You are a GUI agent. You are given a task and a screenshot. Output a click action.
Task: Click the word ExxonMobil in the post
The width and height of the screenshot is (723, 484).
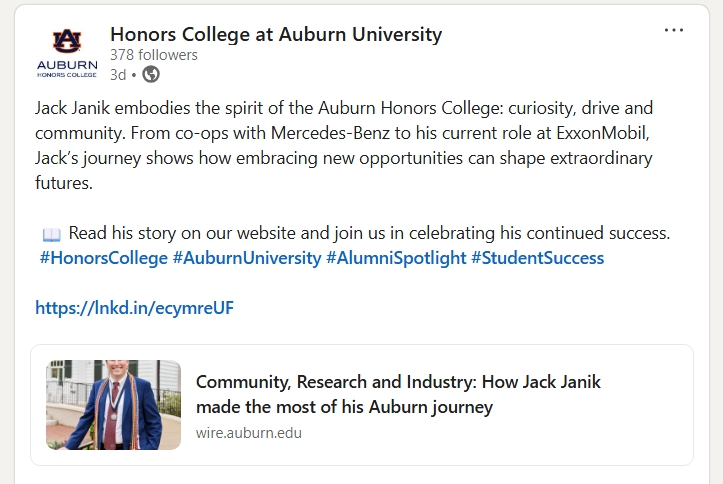pyautogui.click(x=588, y=133)
